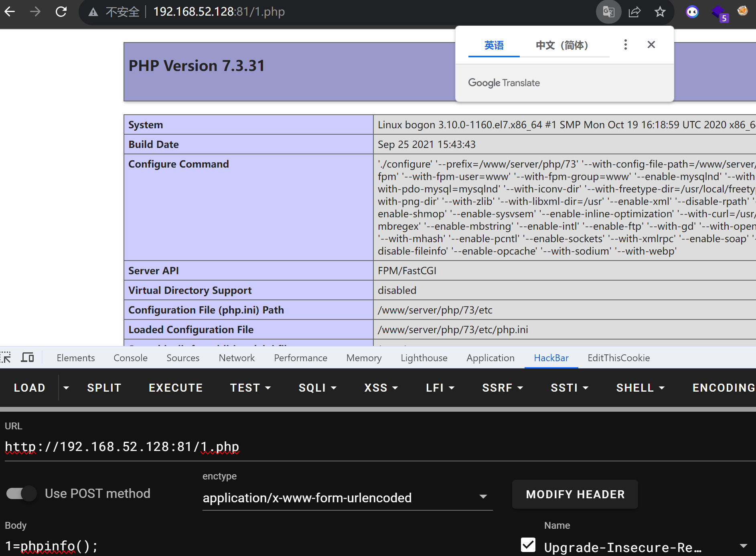Viewport: 756px width, 556px height.
Task: Select the HackBar tab
Action: tap(551, 358)
